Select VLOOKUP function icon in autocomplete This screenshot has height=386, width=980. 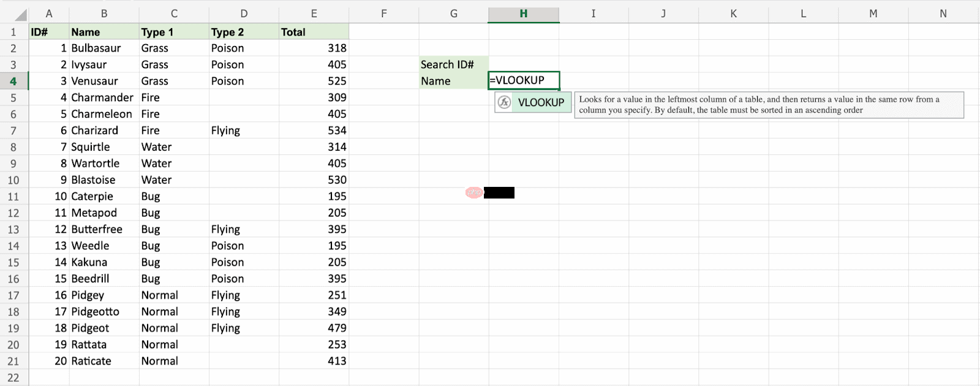504,102
